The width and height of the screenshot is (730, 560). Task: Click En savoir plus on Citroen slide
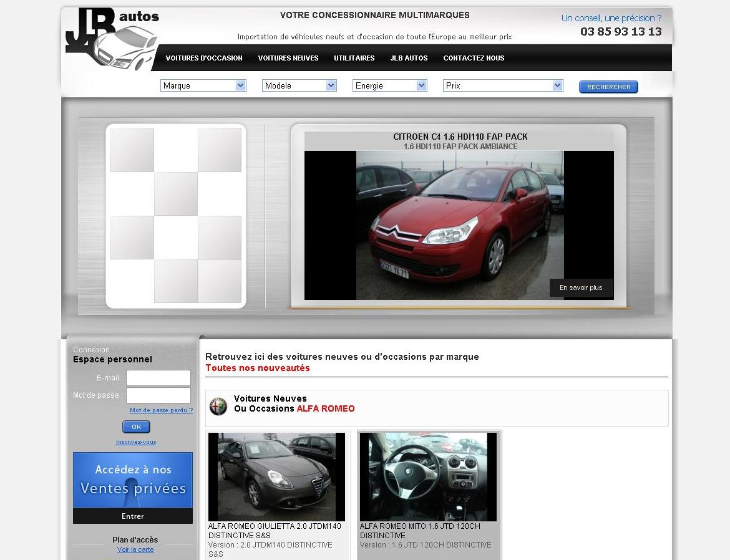pos(581,287)
